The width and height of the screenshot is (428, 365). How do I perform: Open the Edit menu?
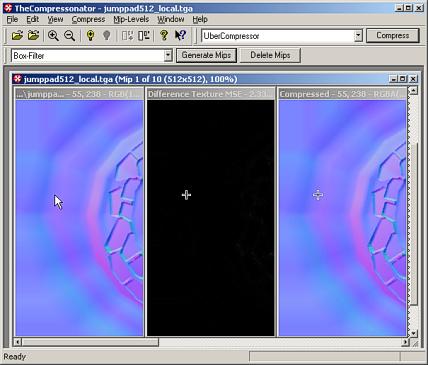click(x=33, y=19)
